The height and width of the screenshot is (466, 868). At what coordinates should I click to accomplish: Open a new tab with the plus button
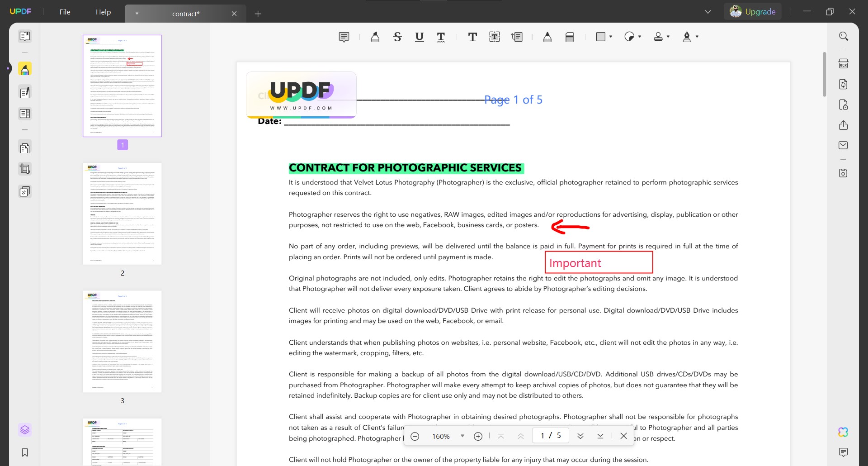(x=258, y=14)
